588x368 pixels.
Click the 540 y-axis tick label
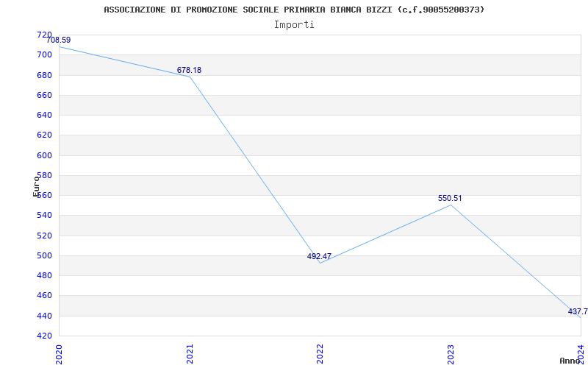coord(45,216)
